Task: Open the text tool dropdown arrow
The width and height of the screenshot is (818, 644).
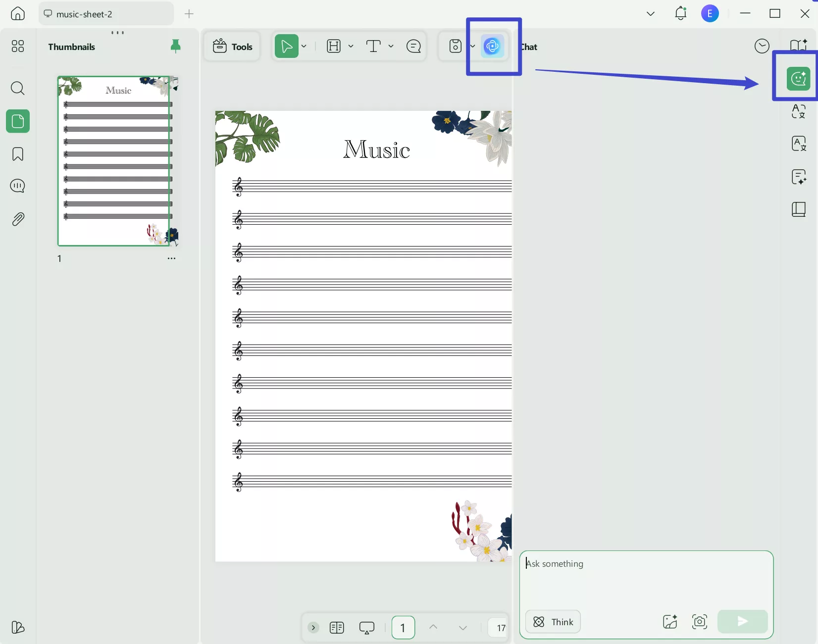Action: (x=391, y=46)
